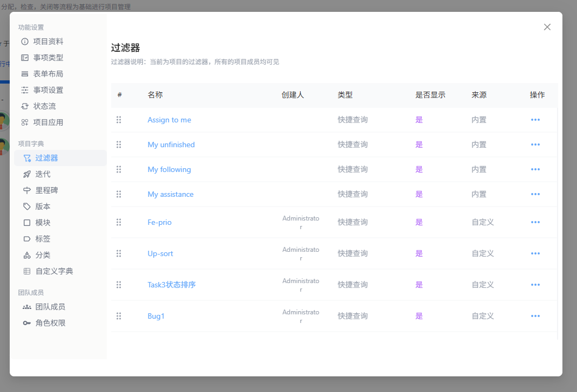Open more actions for Bug1
The width and height of the screenshot is (577, 392).
click(x=535, y=316)
